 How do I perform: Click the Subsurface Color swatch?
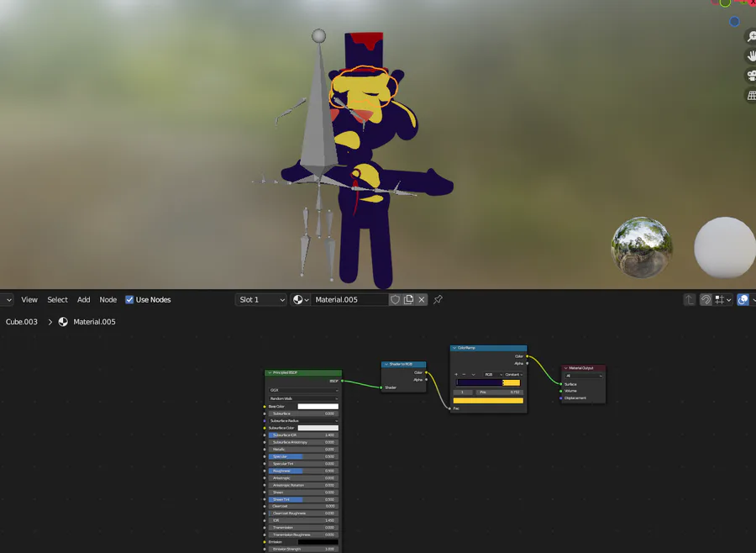pos(318,428)
